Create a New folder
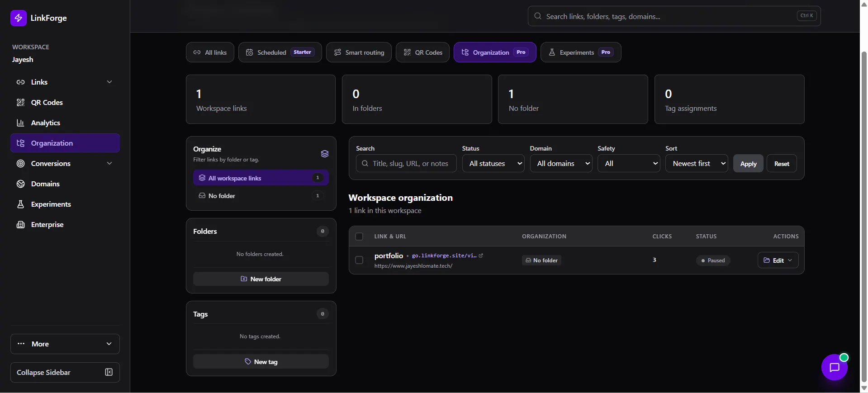The height and width of the screenshot is (393, 868). click(x=261, y=279)
